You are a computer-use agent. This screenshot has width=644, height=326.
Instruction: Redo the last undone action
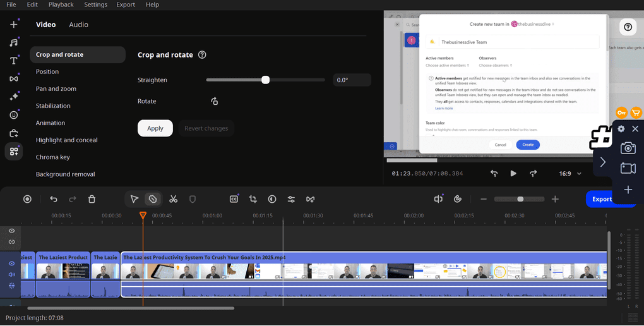coord(72,199)
